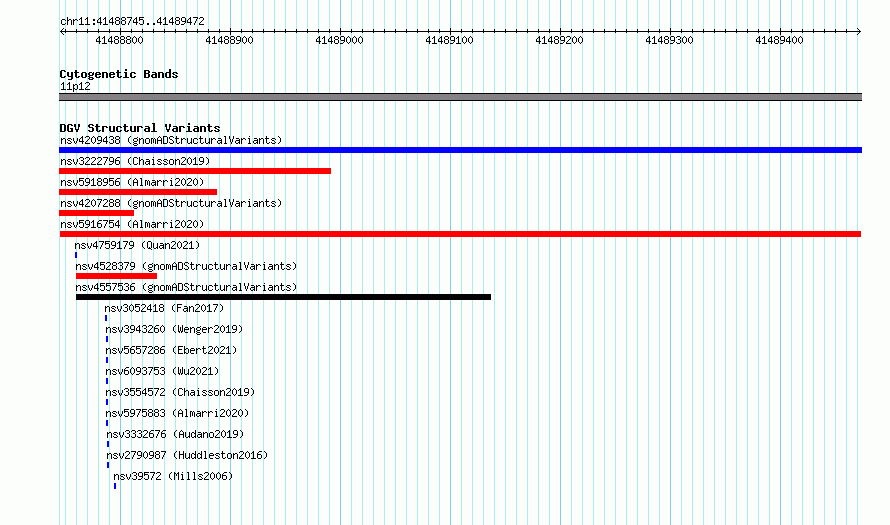890x525 pixels.
Task: Click ruler position 41488800
Action: click(119, 40)
